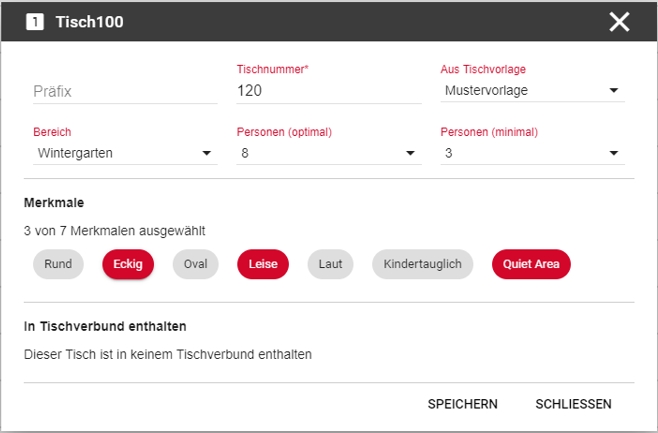Image resolution: width=658 pixels, height=433 pixels.
Task: Open the Personen (optimal) dropdown
Action: tap(329, 153)
